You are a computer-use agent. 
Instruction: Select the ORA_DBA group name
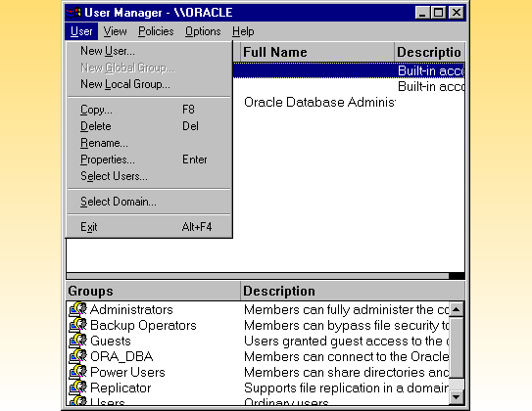121,356
